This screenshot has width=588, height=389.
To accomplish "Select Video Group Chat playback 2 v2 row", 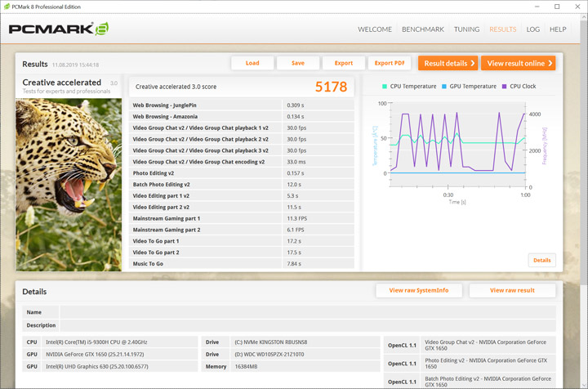I will tap(242, 139).
